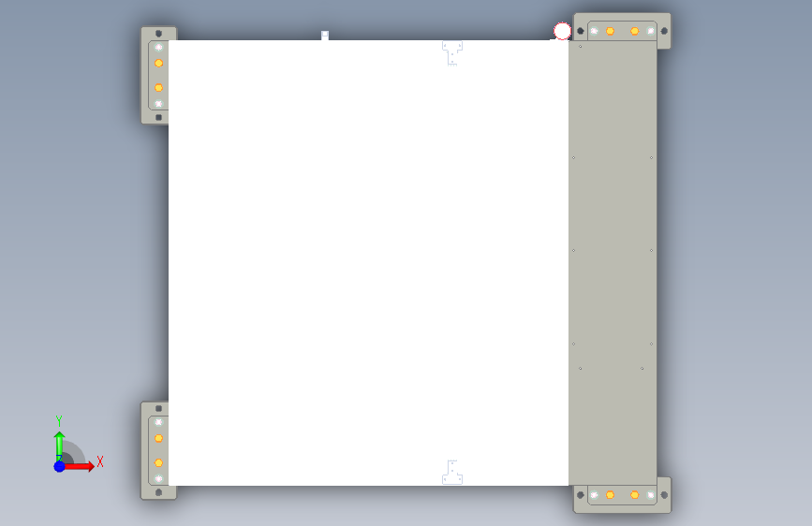The image size is (812, 526).
Task: Select the lower-right corner mounting bracket
Action: [623, 495]
